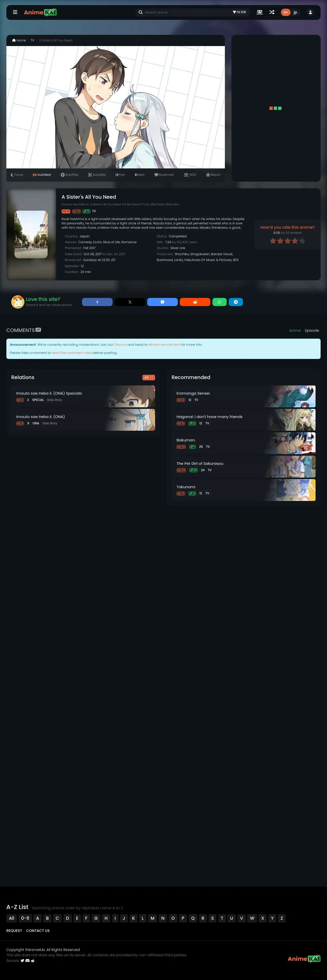This screenshot has height=980, width=327.
Task: Open the #mod-recruitment link
Action: pos(164,344)
